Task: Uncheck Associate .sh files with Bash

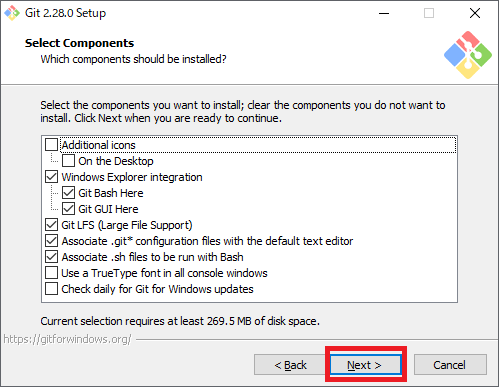Action: (51, 257)
